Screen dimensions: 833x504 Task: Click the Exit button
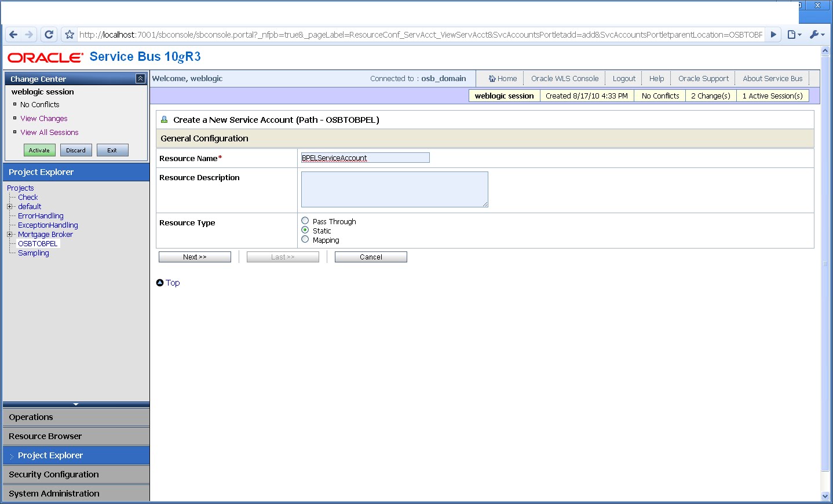pyautogui.click(x=112, y=151)
